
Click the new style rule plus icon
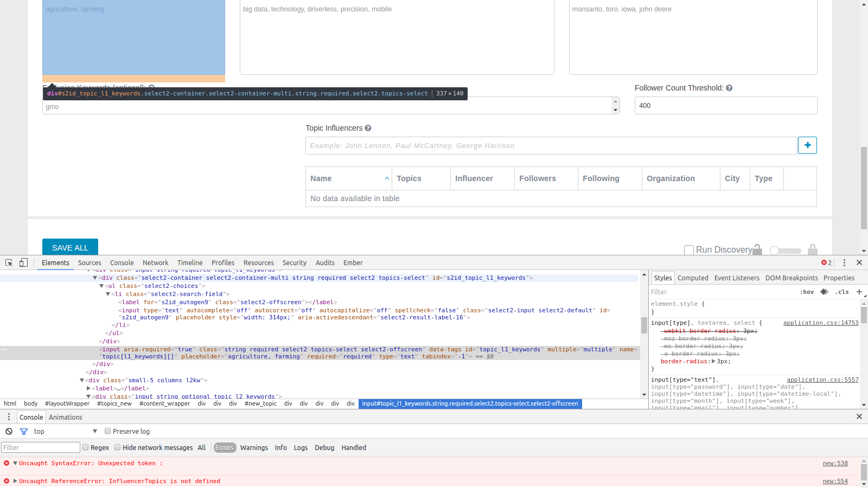coord(859,292)
